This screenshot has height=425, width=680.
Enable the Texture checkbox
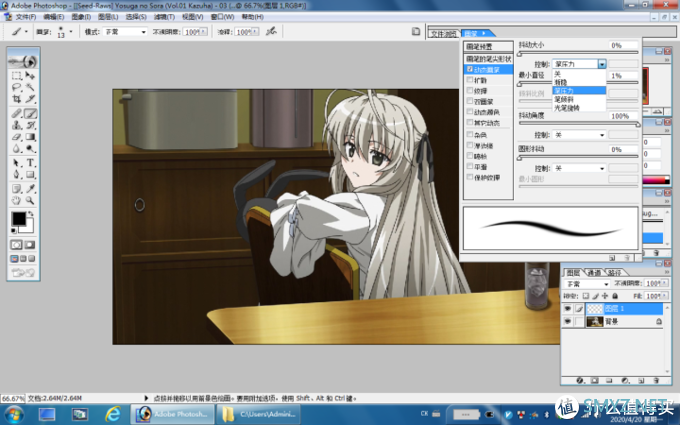coord(470,91)
